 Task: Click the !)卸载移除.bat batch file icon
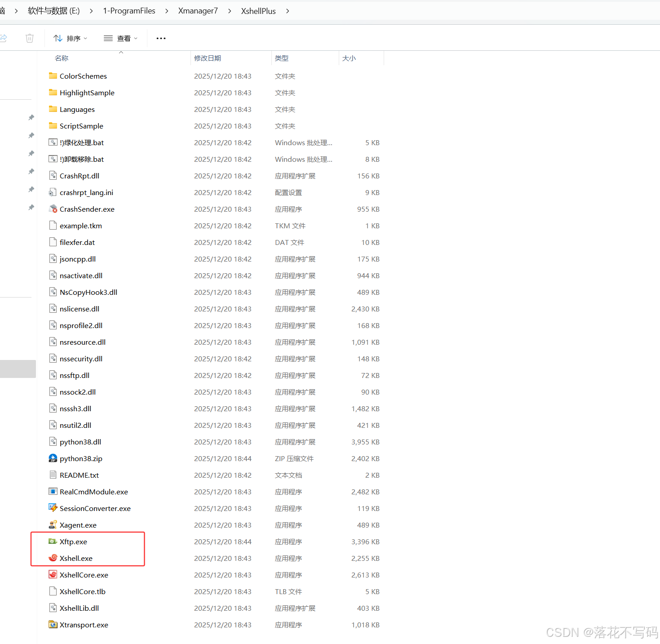click(53, 159)
